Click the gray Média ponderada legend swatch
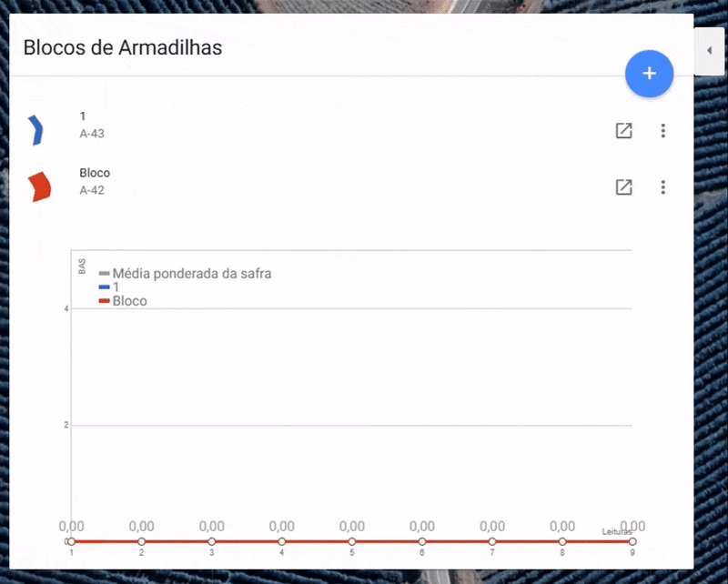728x584 pixels. point(105,273)
